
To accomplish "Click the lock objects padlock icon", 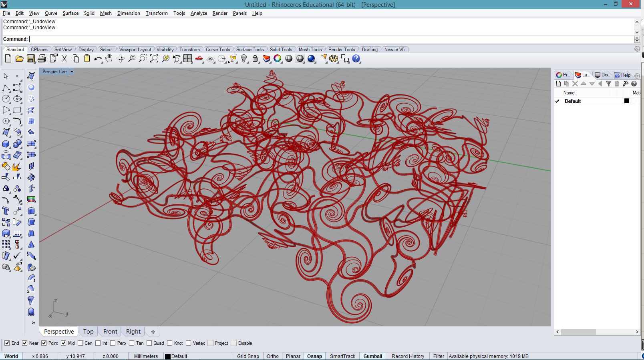I will (255, 59).
